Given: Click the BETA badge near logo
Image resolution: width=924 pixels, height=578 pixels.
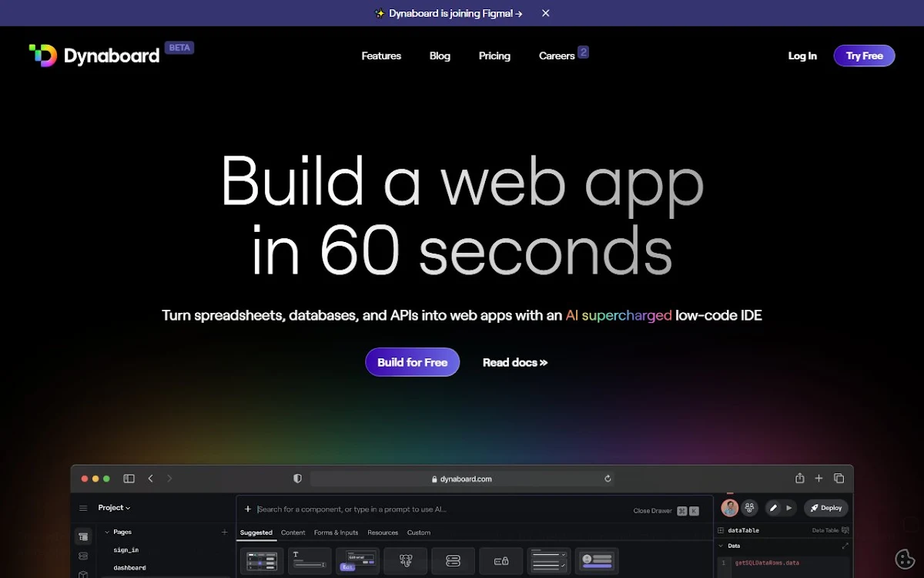Looking at the screenshot, I should (179, 48).
